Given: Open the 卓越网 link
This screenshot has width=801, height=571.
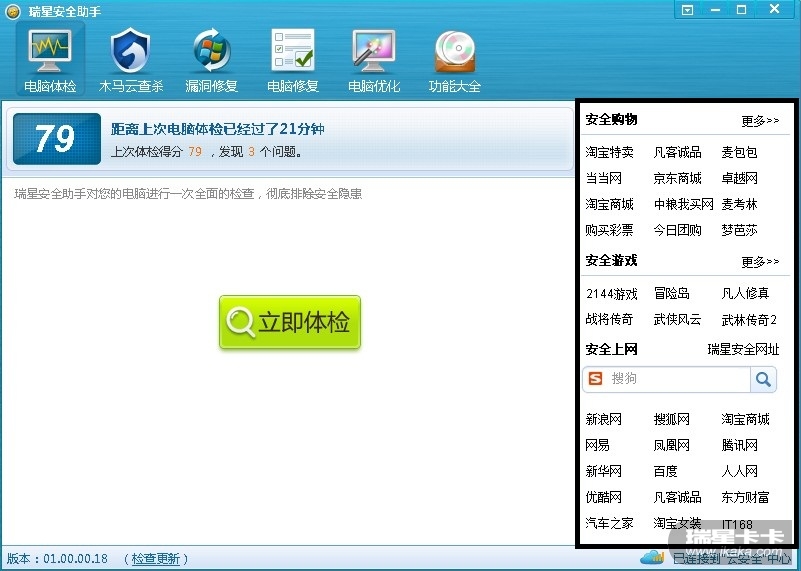Looking at the screenshot, I should [x=739, y=178].
